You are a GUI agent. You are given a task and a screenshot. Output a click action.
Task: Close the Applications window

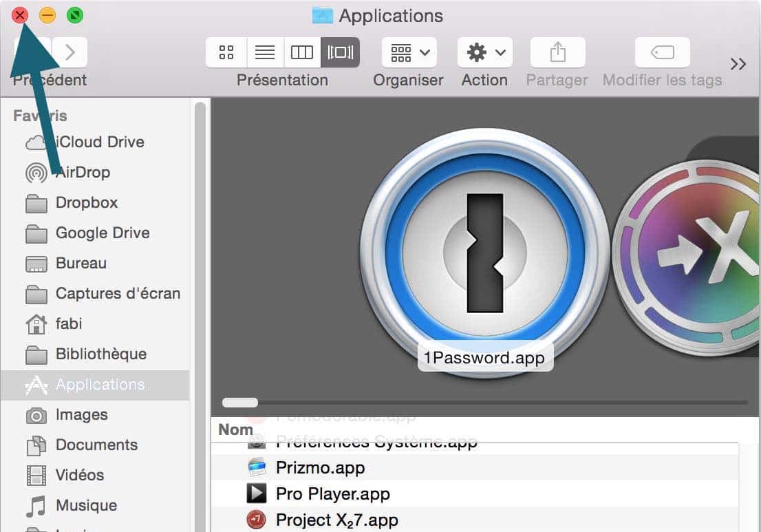20,16
